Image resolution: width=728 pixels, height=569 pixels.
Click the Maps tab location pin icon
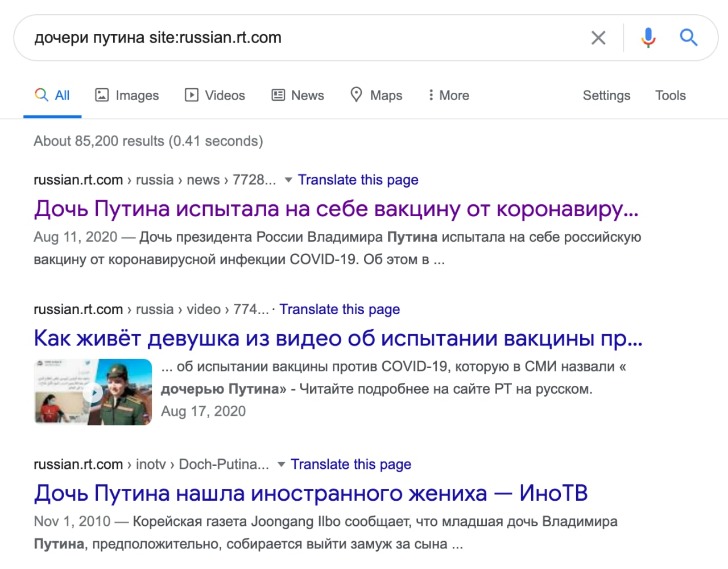pyautogui.click(x=356, y=94)
